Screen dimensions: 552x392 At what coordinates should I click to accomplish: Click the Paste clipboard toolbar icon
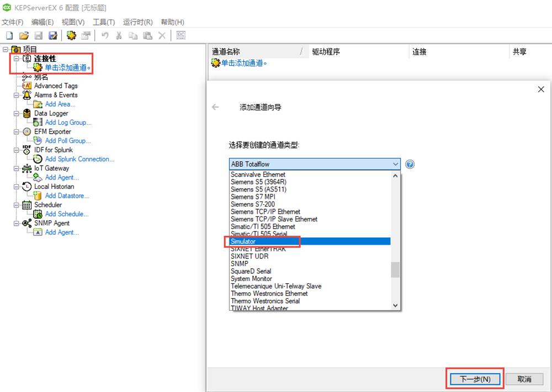147,35
